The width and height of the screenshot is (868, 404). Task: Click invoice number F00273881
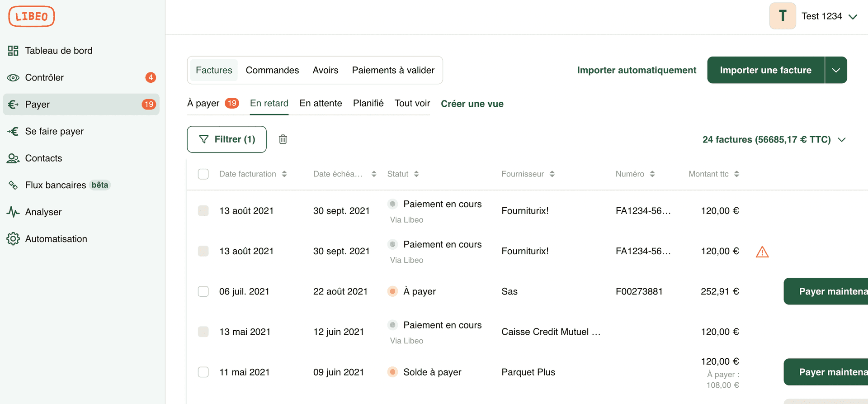639,291
